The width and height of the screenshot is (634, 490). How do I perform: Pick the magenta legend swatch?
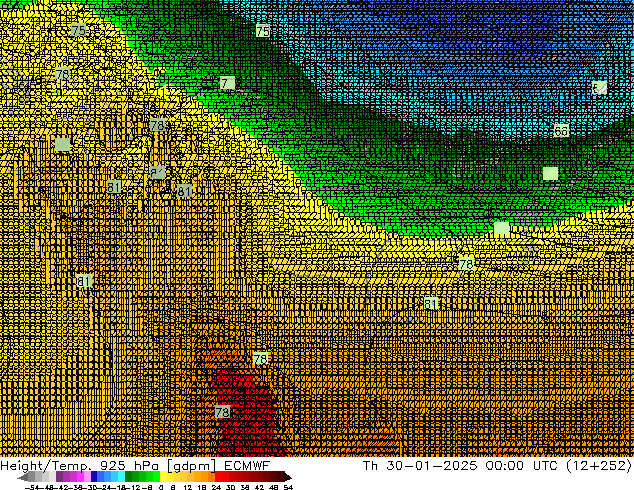tap(80, 477)
